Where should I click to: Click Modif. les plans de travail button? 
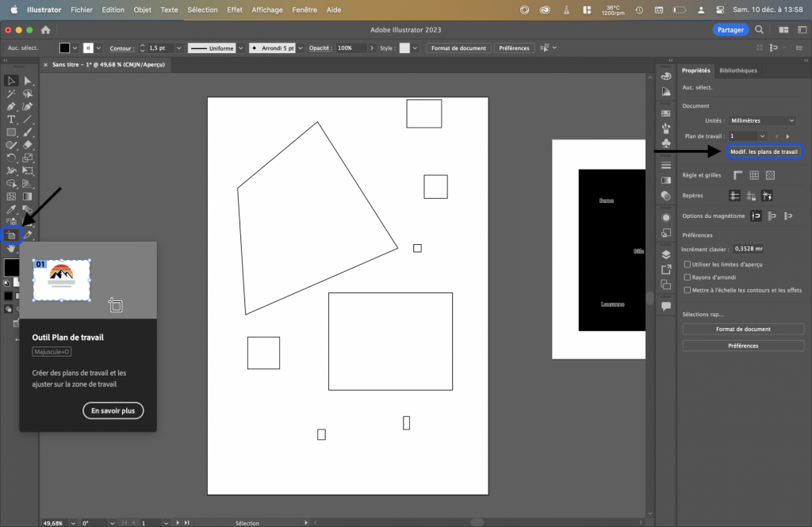point(764,151)
